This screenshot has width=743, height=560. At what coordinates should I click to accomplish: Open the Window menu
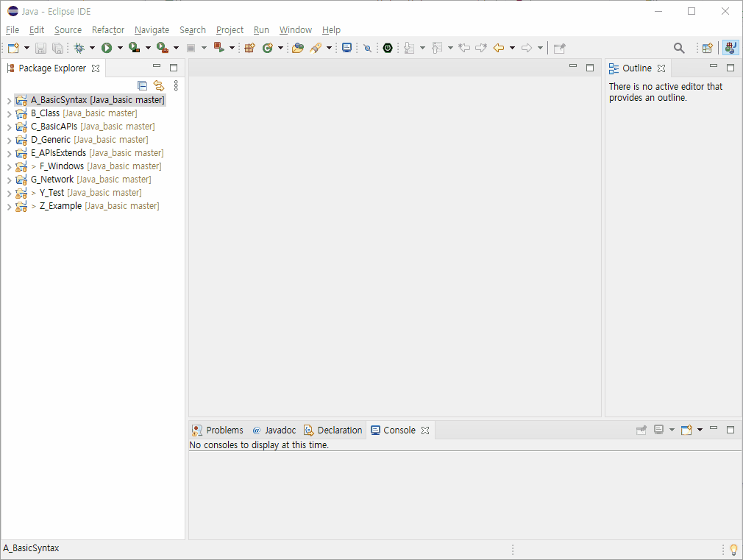click(x=295, y=30)
